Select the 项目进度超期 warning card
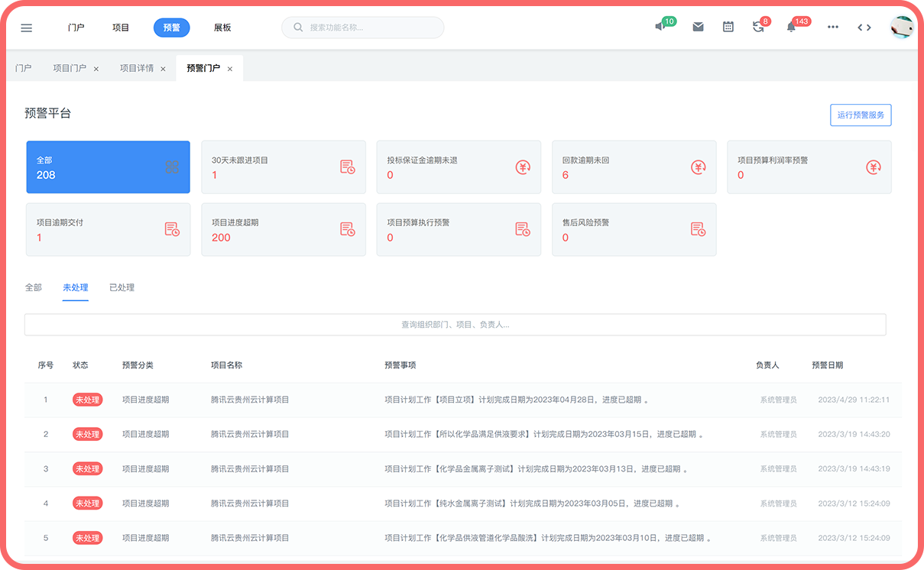Screen dimensions: 924x570 click(x=283, y=229)
